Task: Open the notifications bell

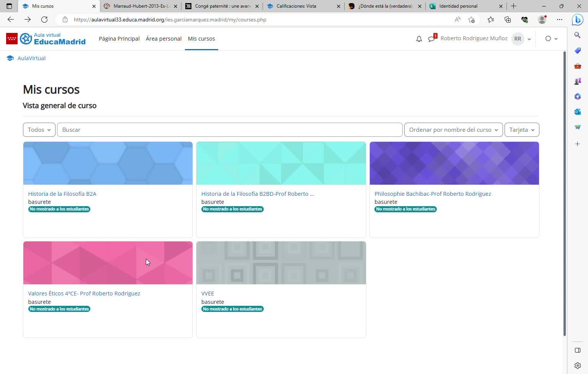Action: click(419, 39)
